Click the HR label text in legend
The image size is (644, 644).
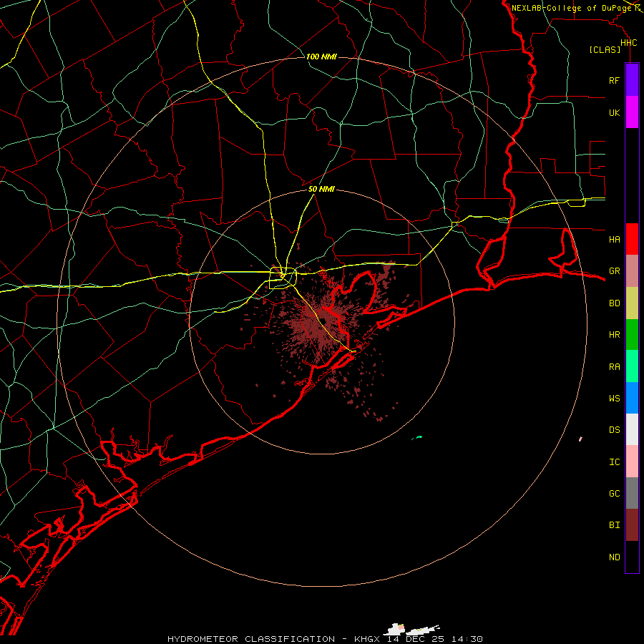coord(614,335)
